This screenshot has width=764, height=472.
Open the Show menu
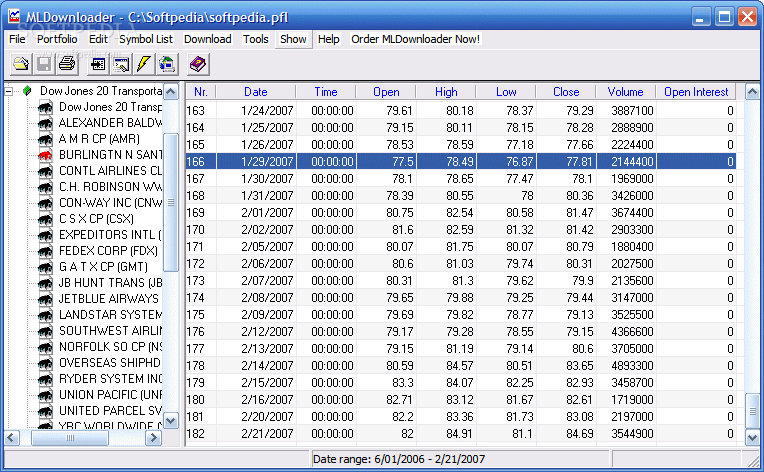pyautogui.click(x=293, y=39)
